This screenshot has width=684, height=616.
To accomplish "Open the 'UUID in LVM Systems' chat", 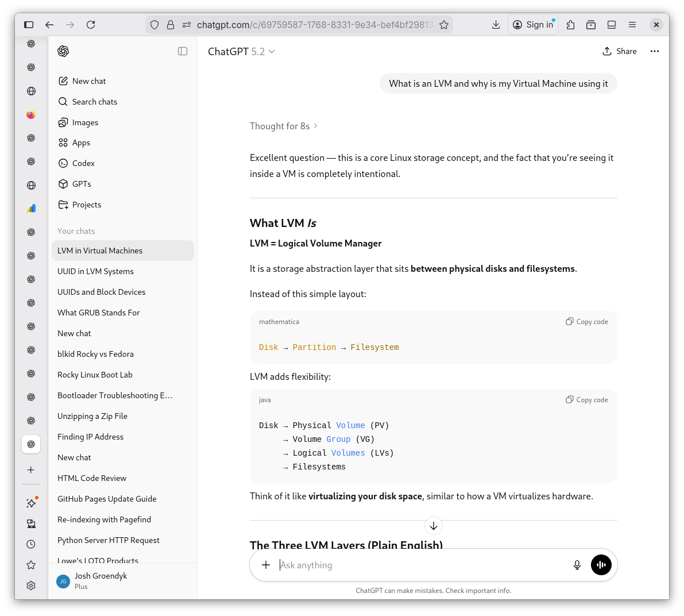I will [x=95, y=271].
